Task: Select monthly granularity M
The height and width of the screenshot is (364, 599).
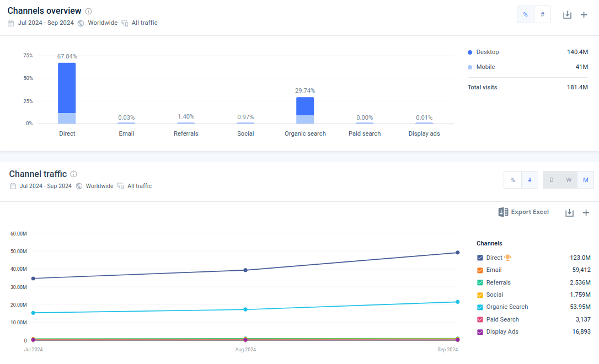Action: coord(585,180)
